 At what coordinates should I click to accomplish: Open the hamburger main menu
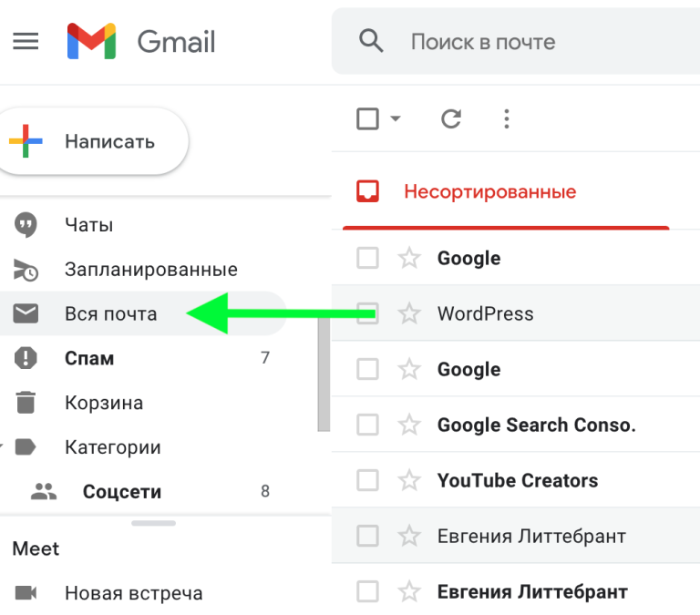26,42
